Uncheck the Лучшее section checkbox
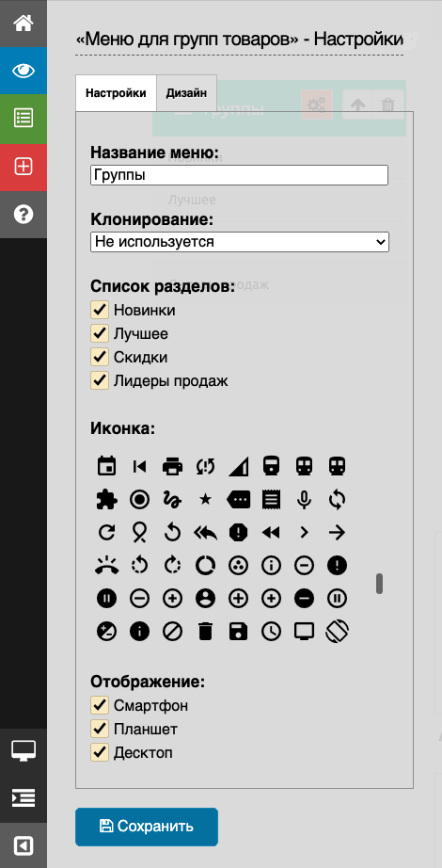The height and width of the screenshot is (868, 442). pos(100,334)
